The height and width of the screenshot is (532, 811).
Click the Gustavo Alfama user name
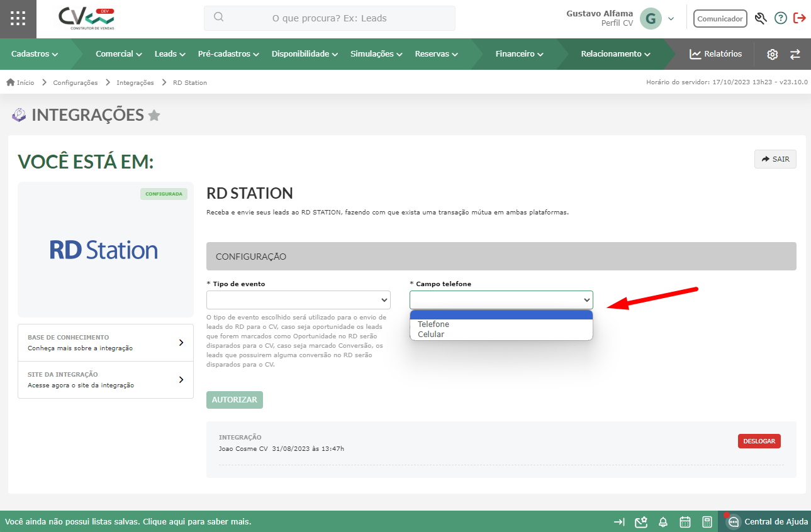(600, 14)
